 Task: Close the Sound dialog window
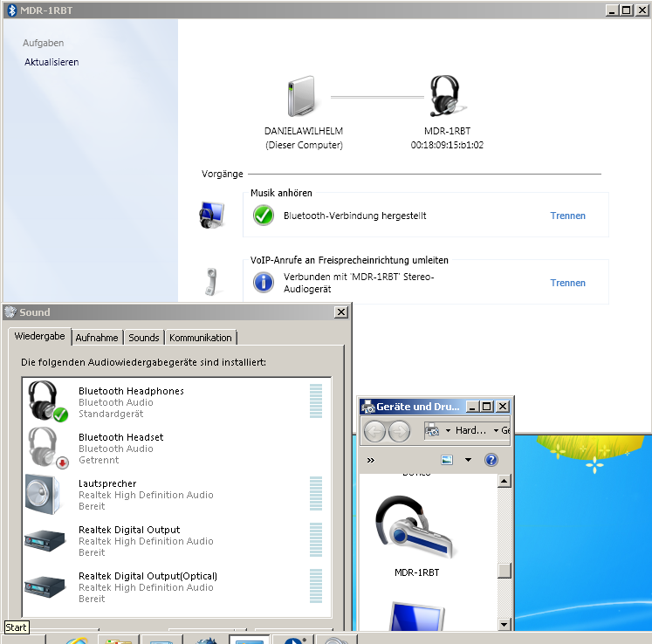coord(341,312)
